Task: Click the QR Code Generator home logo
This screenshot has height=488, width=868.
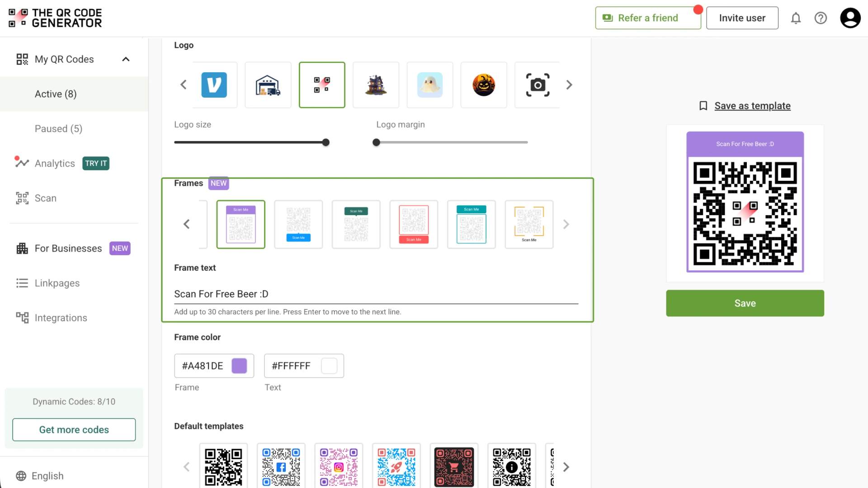Action: [55, 18]
